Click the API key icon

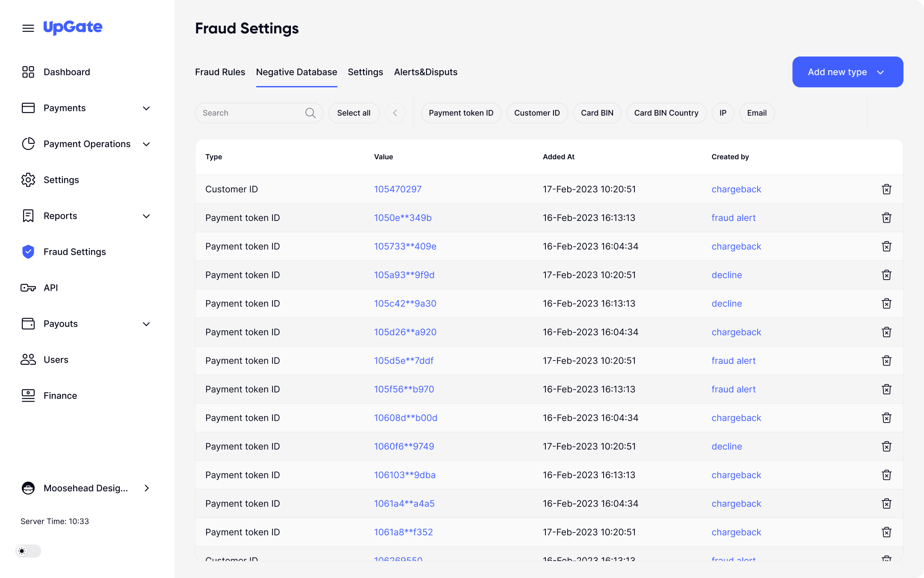(28, 288)
